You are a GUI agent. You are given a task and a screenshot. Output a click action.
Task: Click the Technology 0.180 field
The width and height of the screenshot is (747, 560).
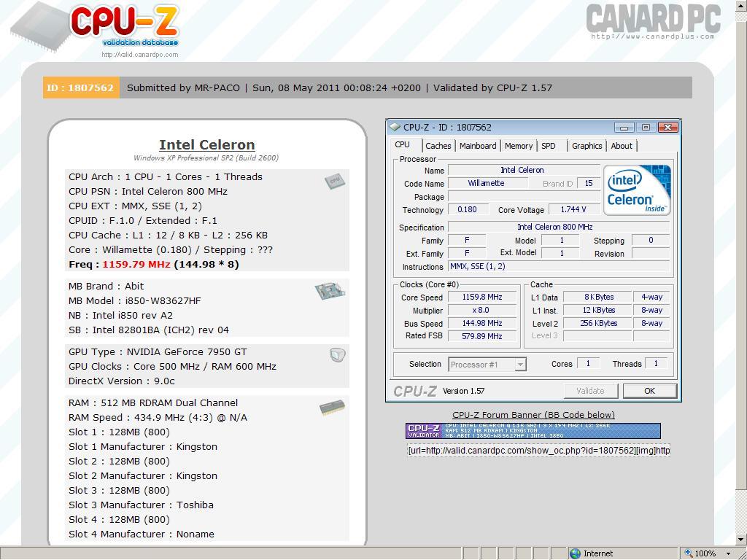point(469,209)
